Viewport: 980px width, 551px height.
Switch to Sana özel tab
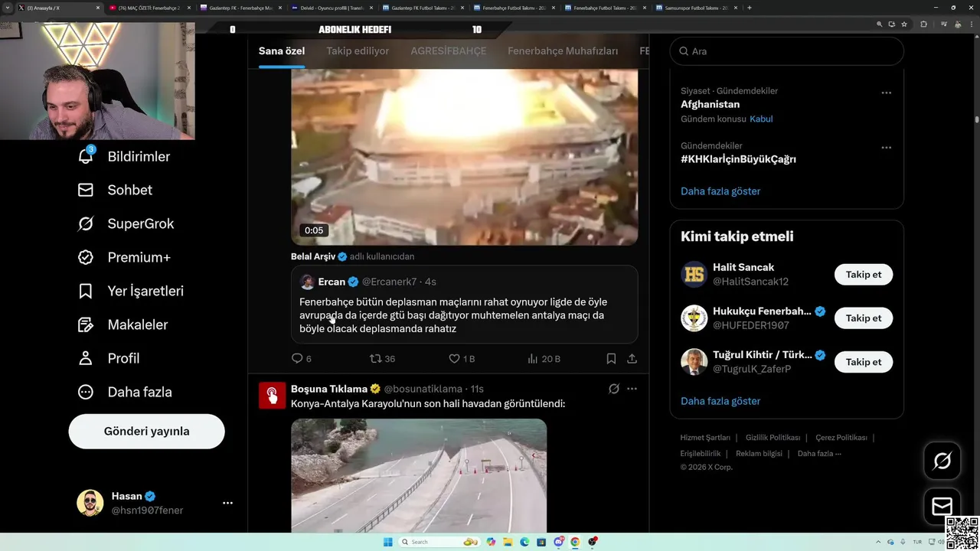[x=282, y=51]
